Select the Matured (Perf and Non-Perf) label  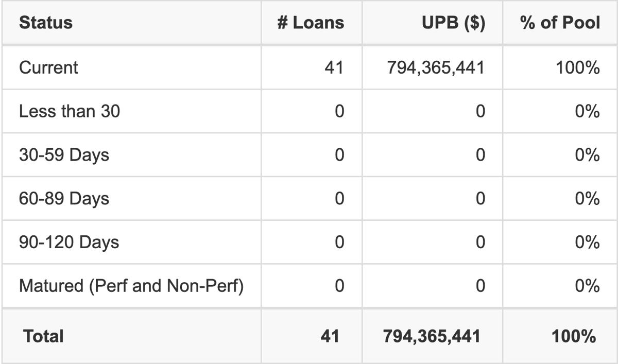(131, 286)
